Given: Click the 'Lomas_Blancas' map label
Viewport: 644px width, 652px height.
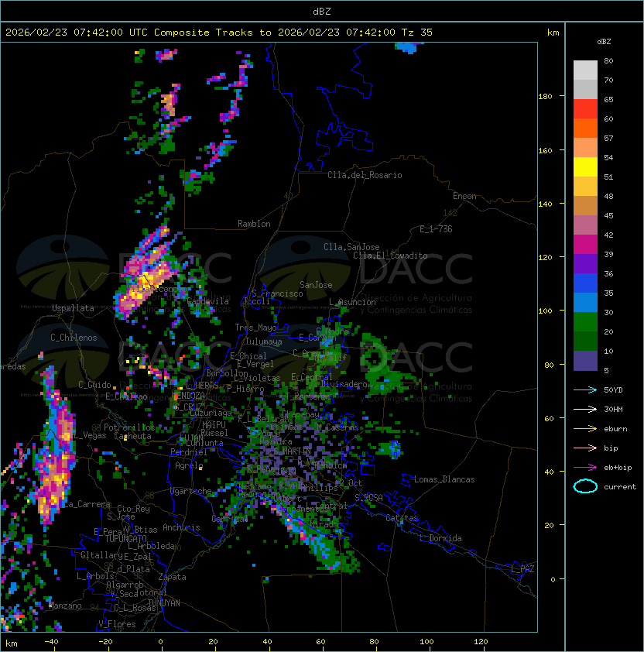Looking at the screenshot, I should (444, 479).
